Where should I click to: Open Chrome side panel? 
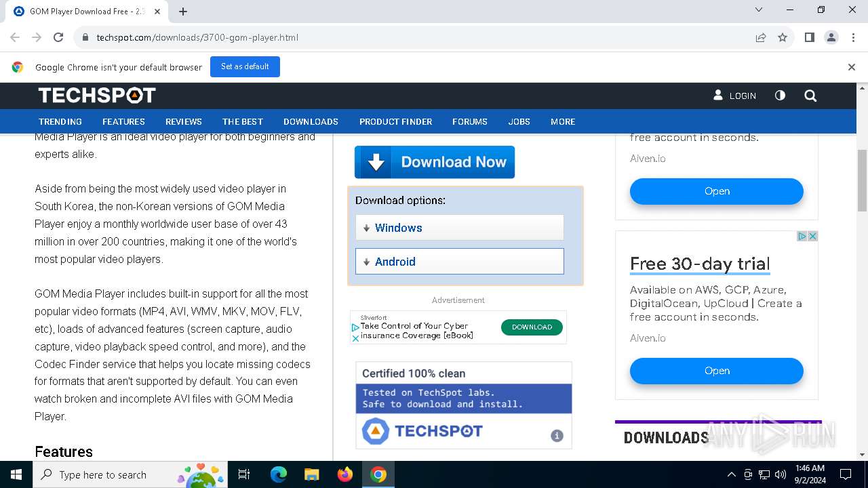click(x=809, y=37)
